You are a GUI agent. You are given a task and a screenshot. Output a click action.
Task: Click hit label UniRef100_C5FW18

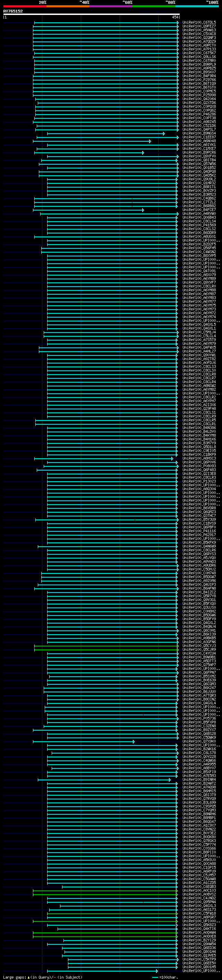tap(199, 913)
